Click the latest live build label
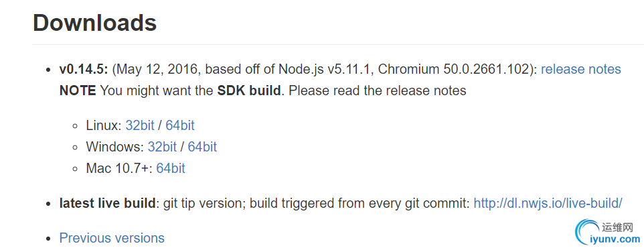This screenshot has width=644, height=250. (x=108, y=202)
